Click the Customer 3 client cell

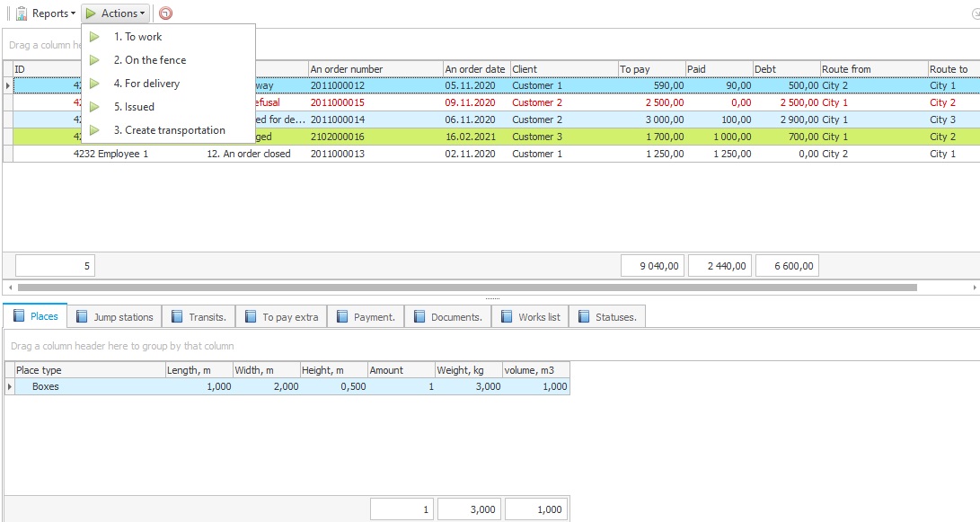tap(564, 137)
